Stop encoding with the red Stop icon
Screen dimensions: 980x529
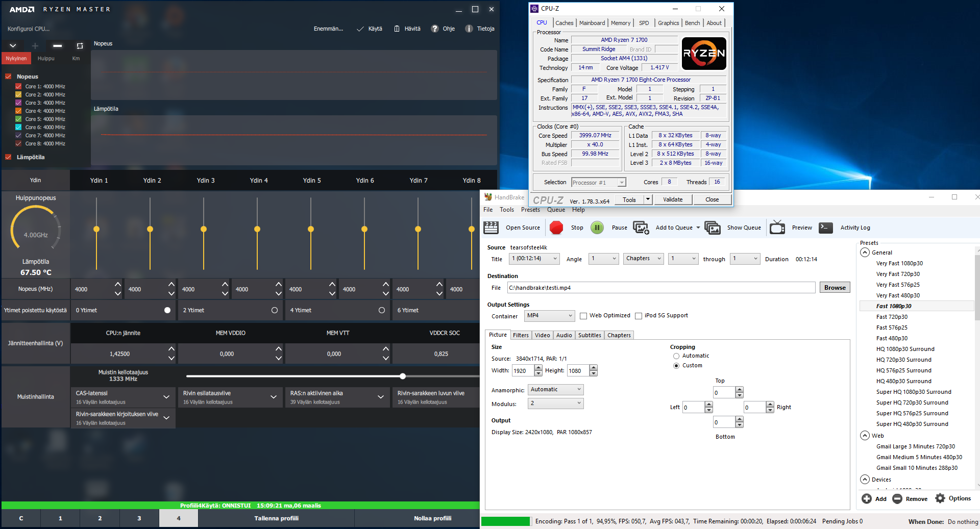[x=556, y=228]
